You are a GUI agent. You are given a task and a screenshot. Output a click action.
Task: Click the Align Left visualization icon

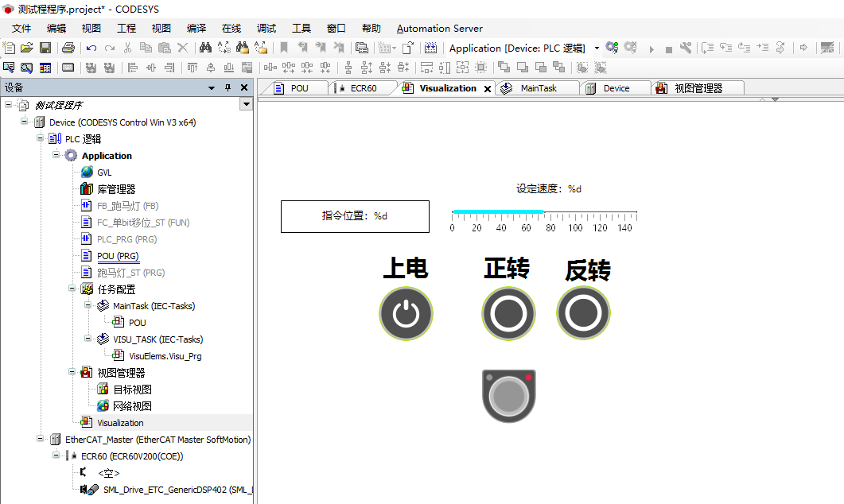click(x=132, y=68)
